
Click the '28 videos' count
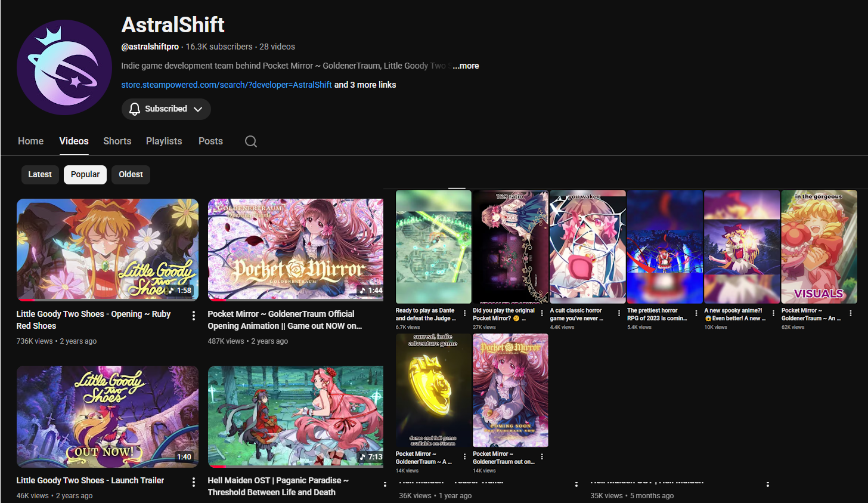(x=277, y=47)
